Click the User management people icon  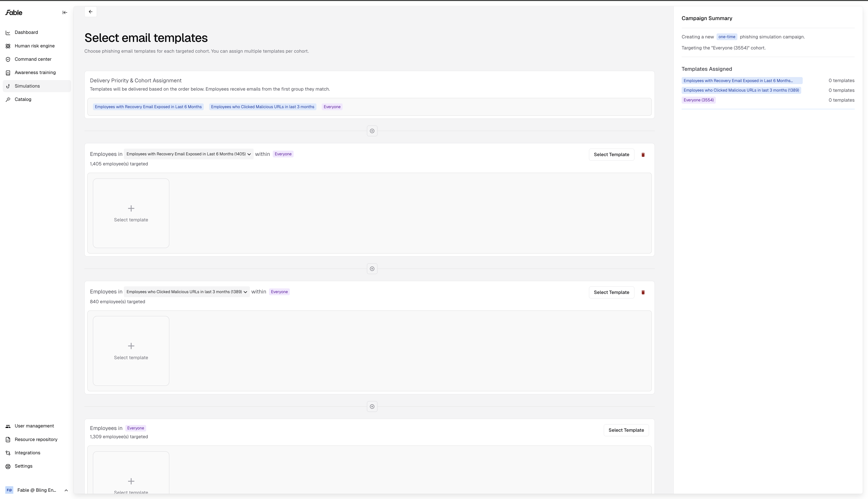tap(8, 426)
